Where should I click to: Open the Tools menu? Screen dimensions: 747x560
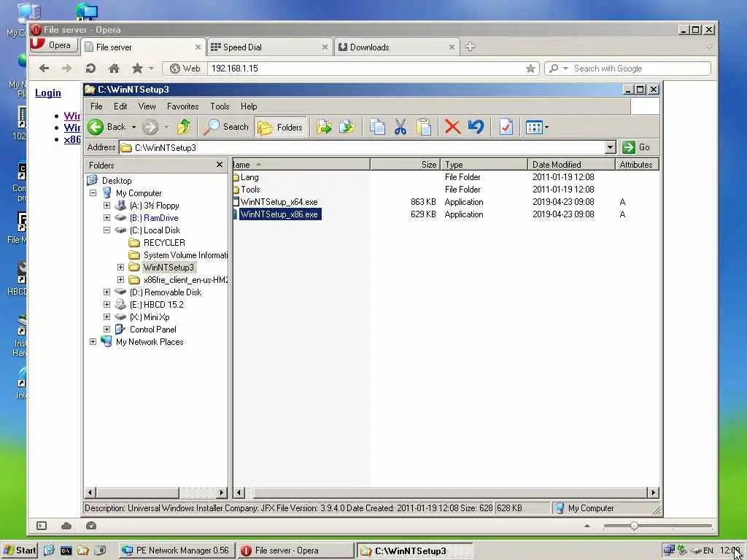tap(220, 106)
